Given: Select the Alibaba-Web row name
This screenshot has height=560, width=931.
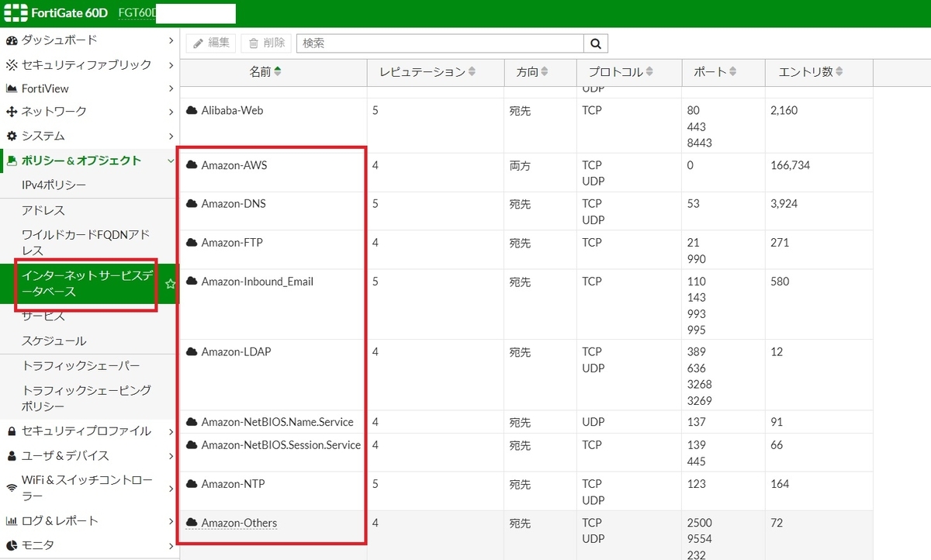Looking at the screenshot, I should click(232, 111).
